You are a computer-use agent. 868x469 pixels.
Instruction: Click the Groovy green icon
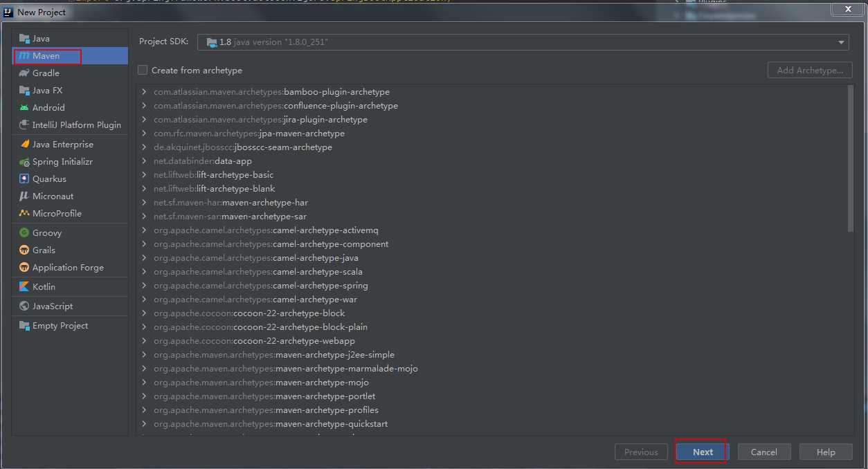24,233
